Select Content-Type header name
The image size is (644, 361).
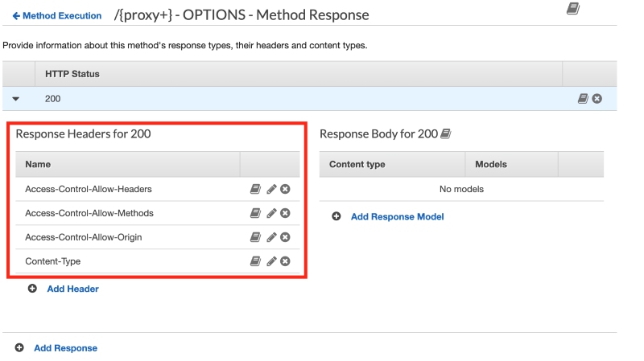pos(52,261)
